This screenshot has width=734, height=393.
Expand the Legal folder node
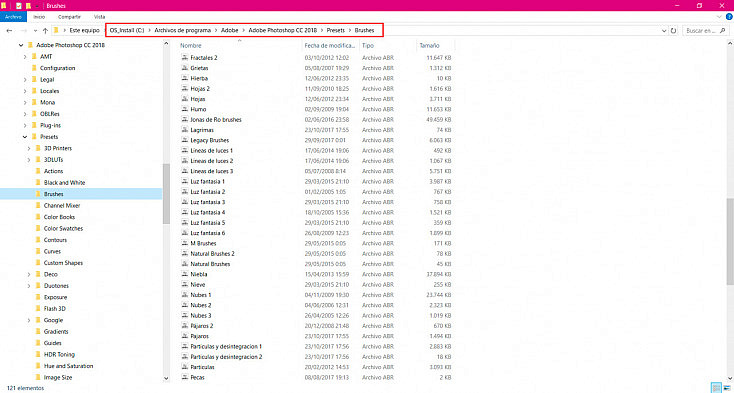click(25, 80)
